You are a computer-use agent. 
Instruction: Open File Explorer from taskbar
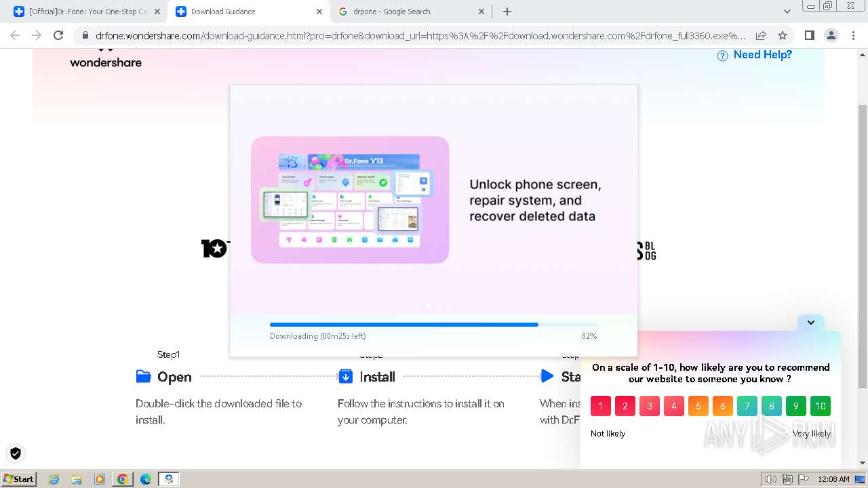(77, 479)
